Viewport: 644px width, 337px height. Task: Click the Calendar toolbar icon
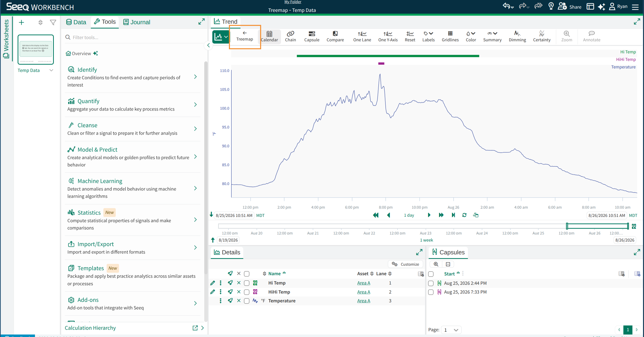point(269,36)
